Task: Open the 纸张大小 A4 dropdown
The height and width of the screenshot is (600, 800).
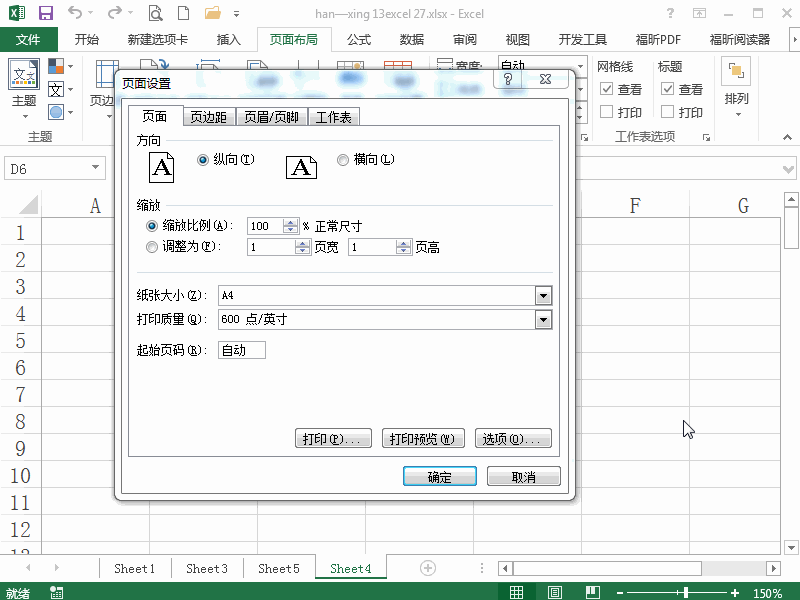Action: [543, 295]
